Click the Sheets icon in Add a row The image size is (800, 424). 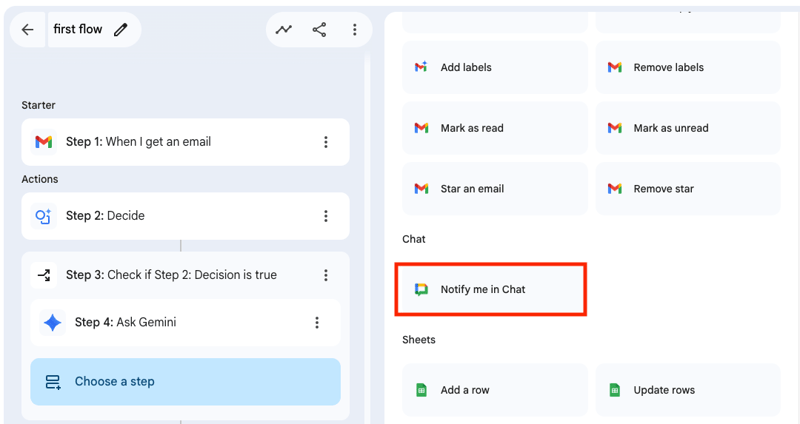pos(421,390)
